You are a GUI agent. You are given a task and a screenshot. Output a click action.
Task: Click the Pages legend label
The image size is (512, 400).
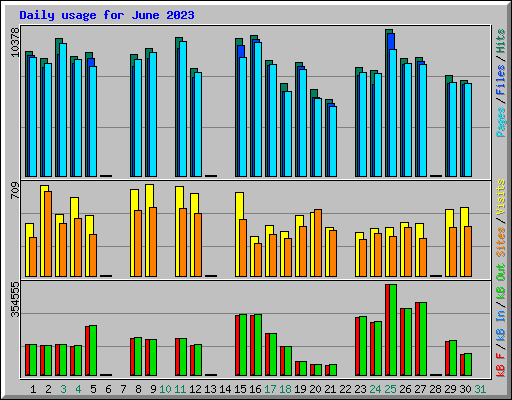click(501, 122)
